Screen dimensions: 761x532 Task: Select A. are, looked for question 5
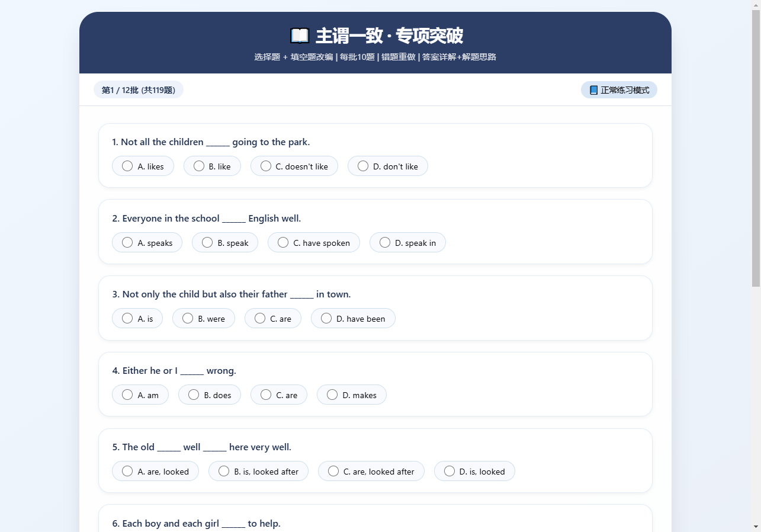155,472
